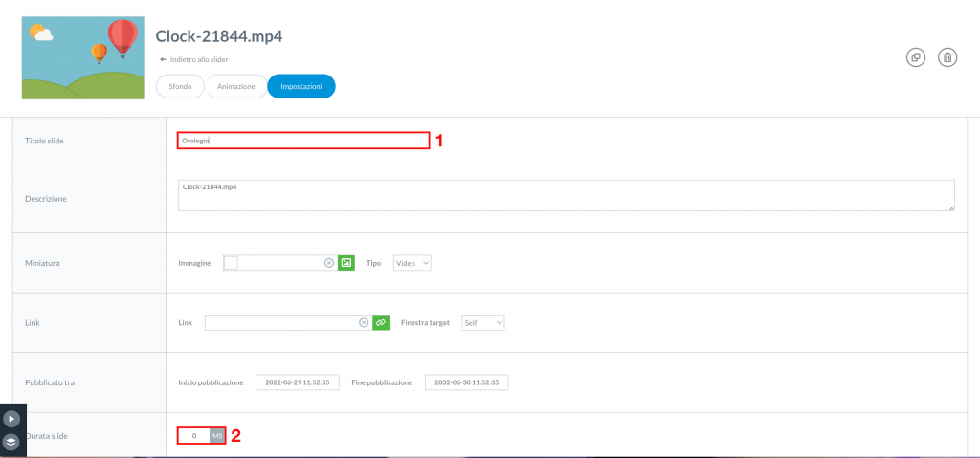The image size is (980, 458).
Task: Clear the Miniatura image field
Action: [x=329, y=263]
